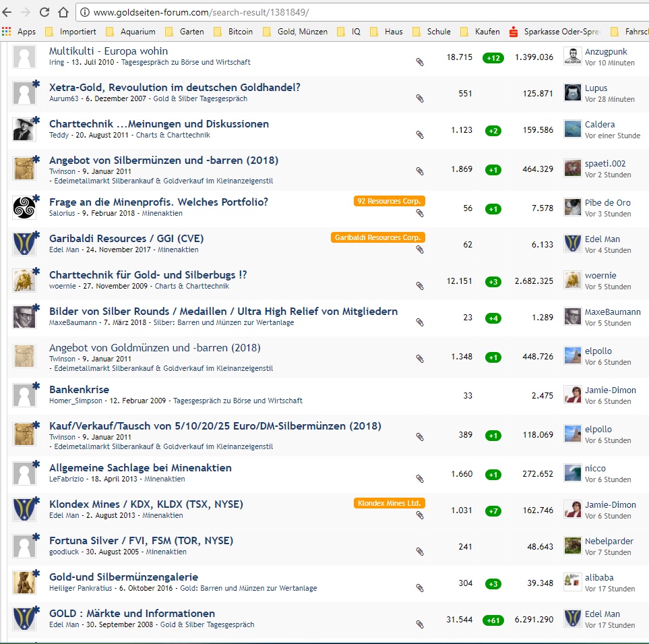Click the +4 badge in Silber Rounds row
649x644 pixels.
pyautogui.click(x=493, y=318)
